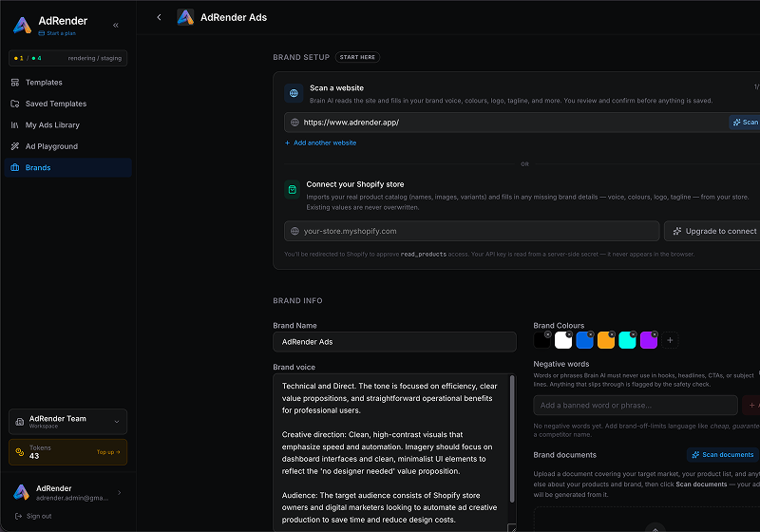
Task: Click Upgrade to connect button
Action: 712,231
